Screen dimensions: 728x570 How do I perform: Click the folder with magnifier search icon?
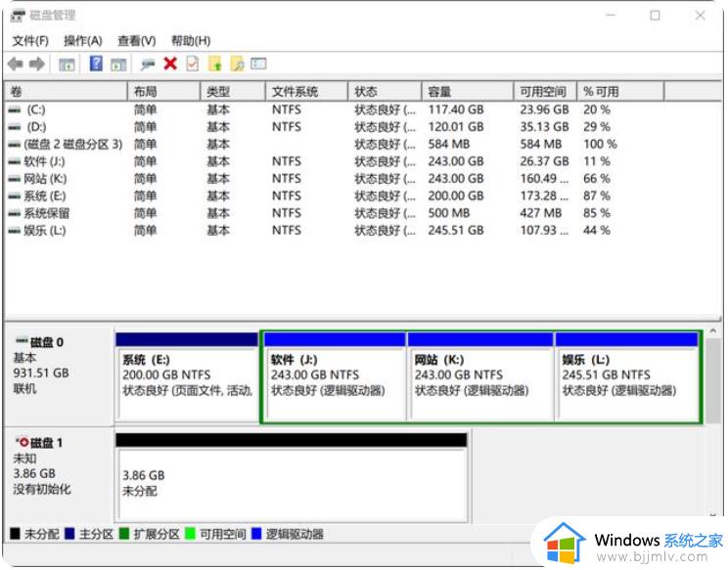pyautogui.click(x=237, y=64)
